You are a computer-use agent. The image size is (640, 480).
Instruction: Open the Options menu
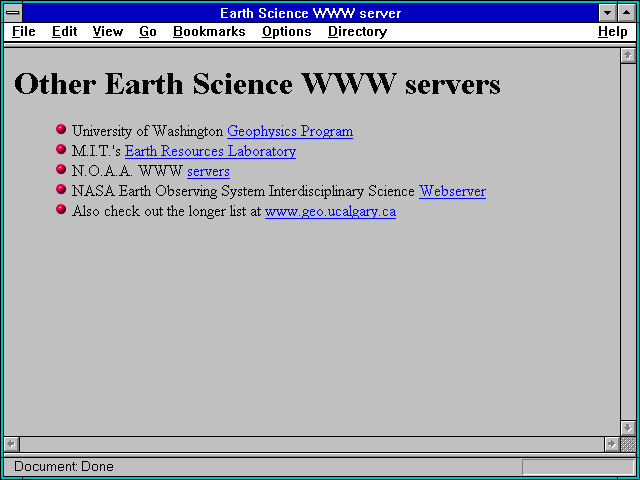click(287, 32)
